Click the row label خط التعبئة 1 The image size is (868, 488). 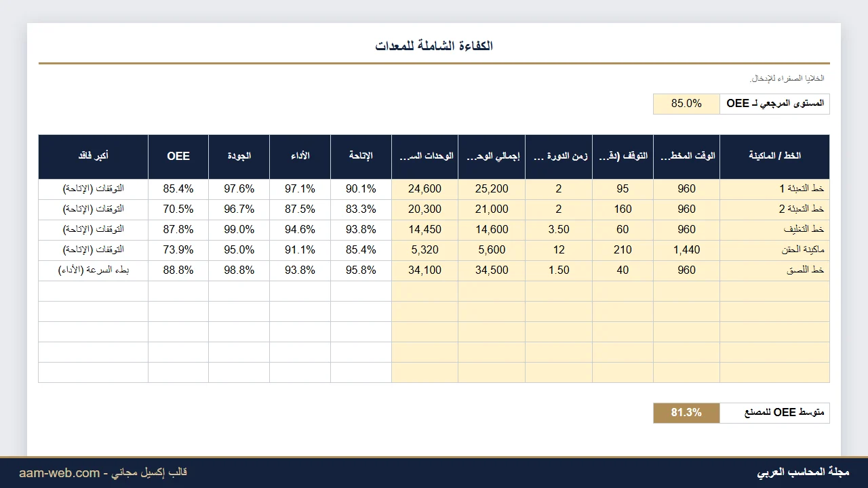[x=774, y=189]
